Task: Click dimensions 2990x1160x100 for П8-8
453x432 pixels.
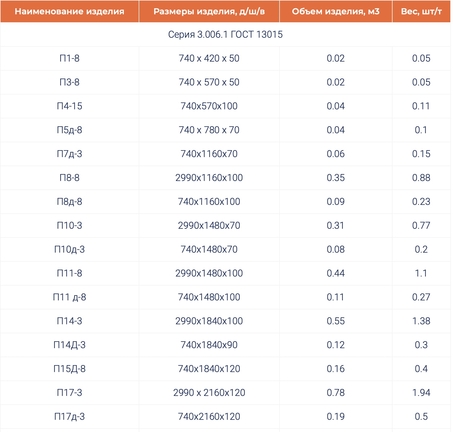Action: pyautogui.click(x=209, y=178)
